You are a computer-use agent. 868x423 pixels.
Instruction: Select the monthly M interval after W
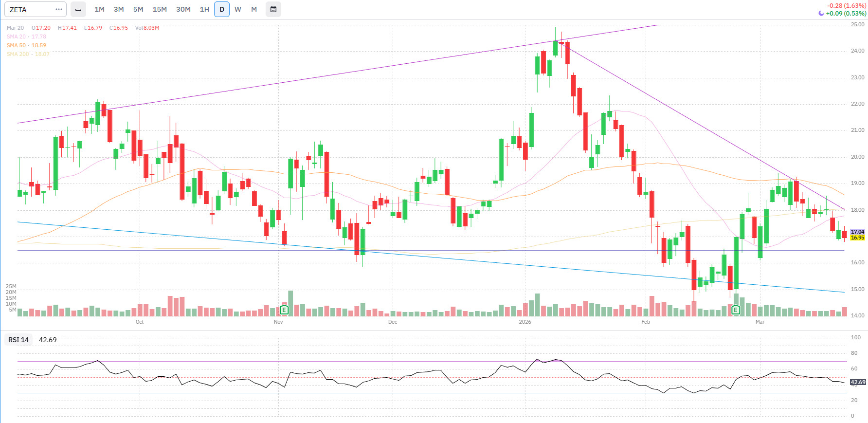(254, 9)
